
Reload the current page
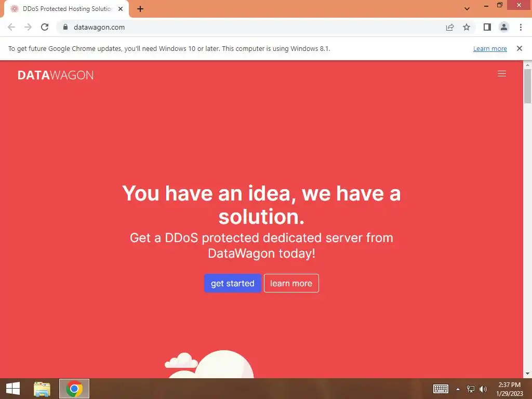click(x=45, y=27)
